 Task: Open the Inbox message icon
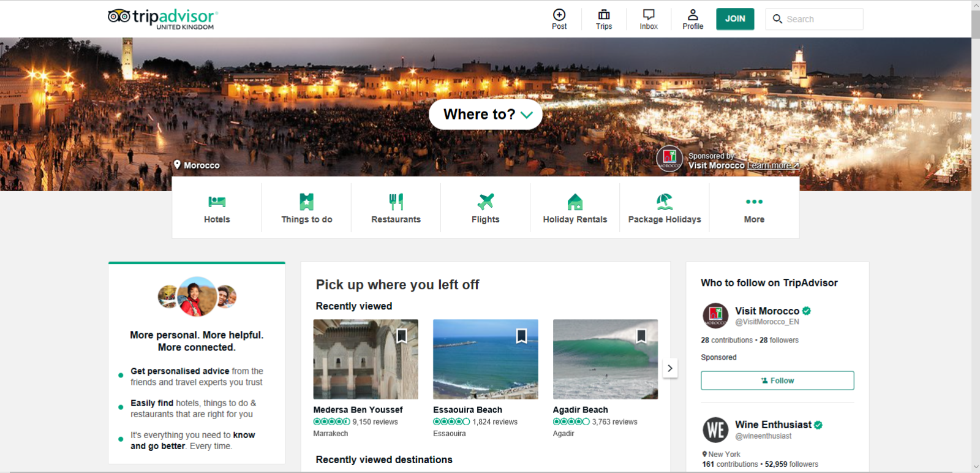649,15
